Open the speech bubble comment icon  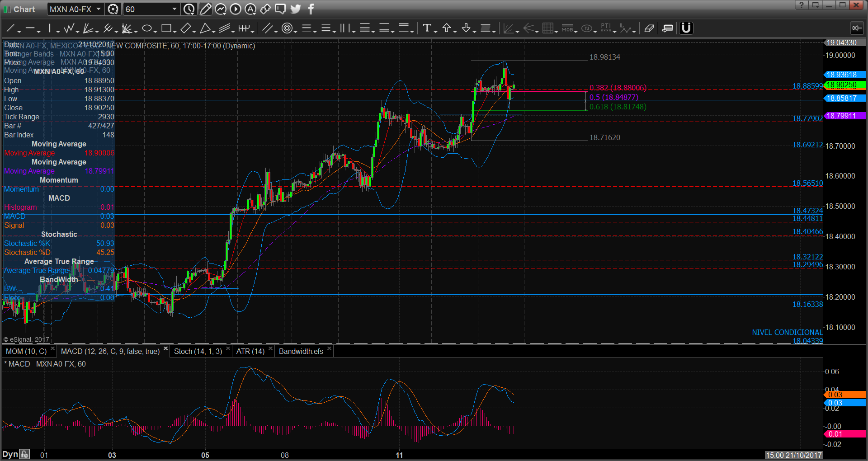[280, 9]
